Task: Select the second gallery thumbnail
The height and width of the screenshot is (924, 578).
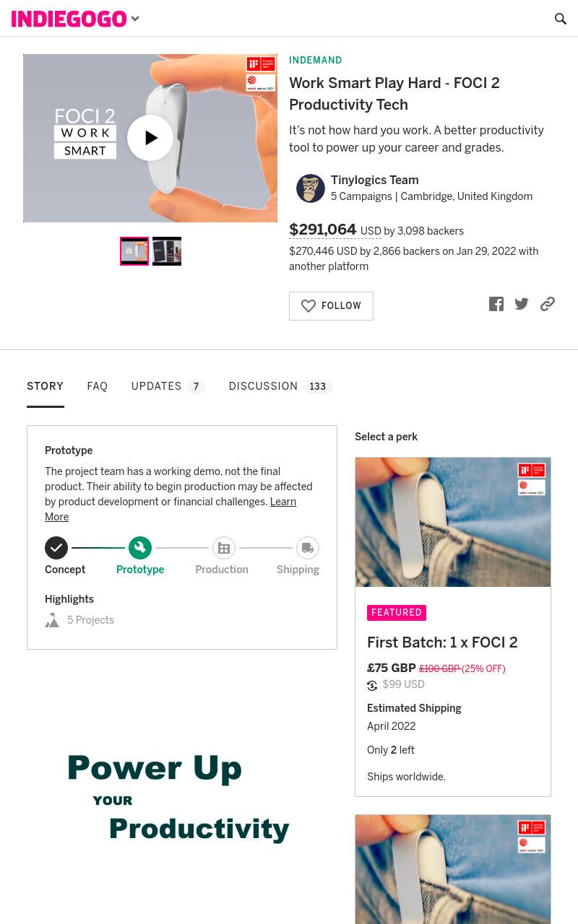Action: point(167,251)
